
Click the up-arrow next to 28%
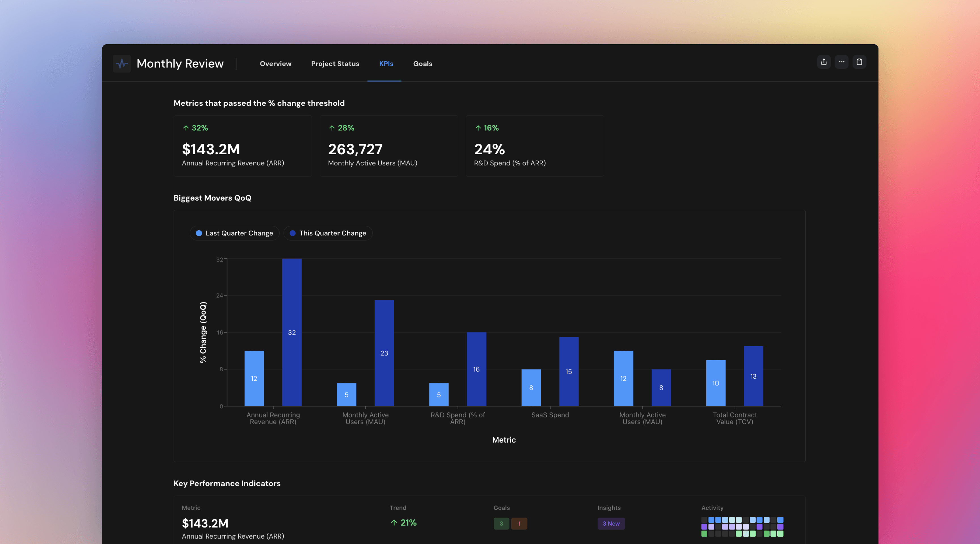point(332,128)
